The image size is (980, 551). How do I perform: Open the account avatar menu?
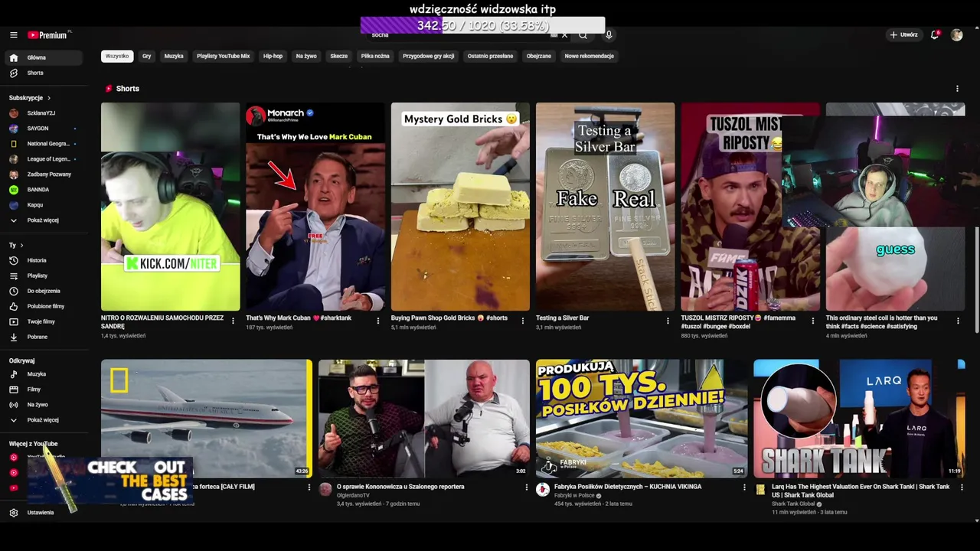tap(956, 35)
